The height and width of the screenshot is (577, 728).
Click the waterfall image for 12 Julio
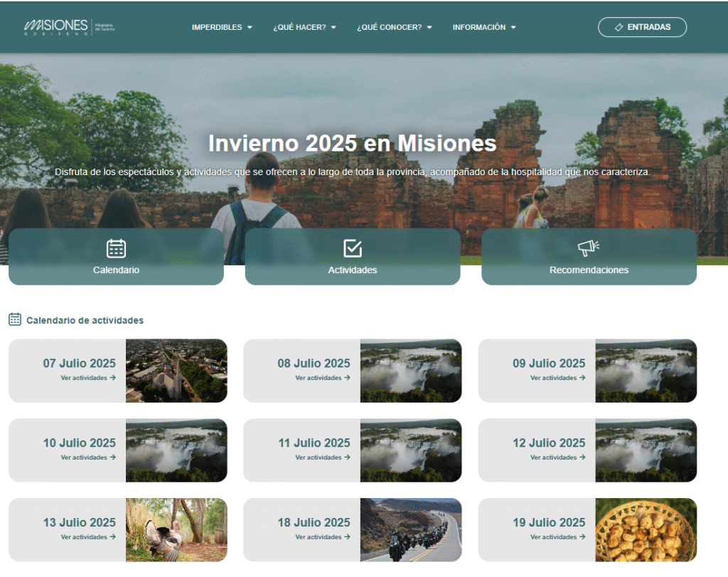[646, 450]
